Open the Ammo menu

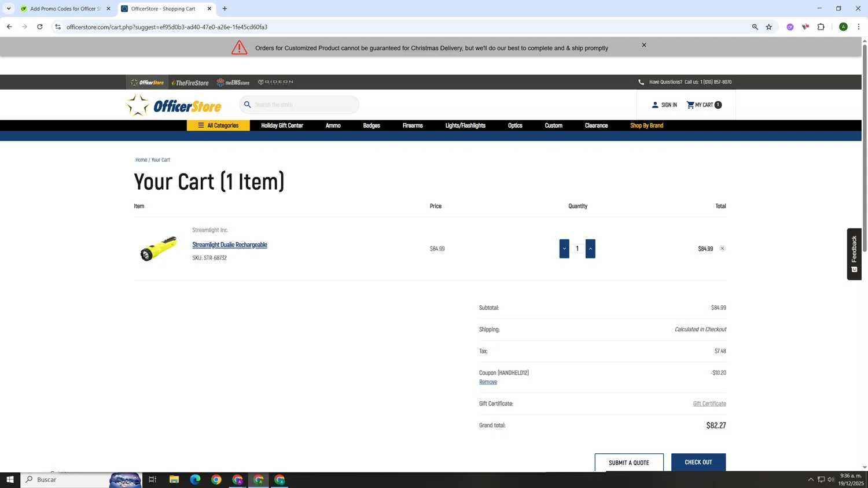click(x=333, y=125)
